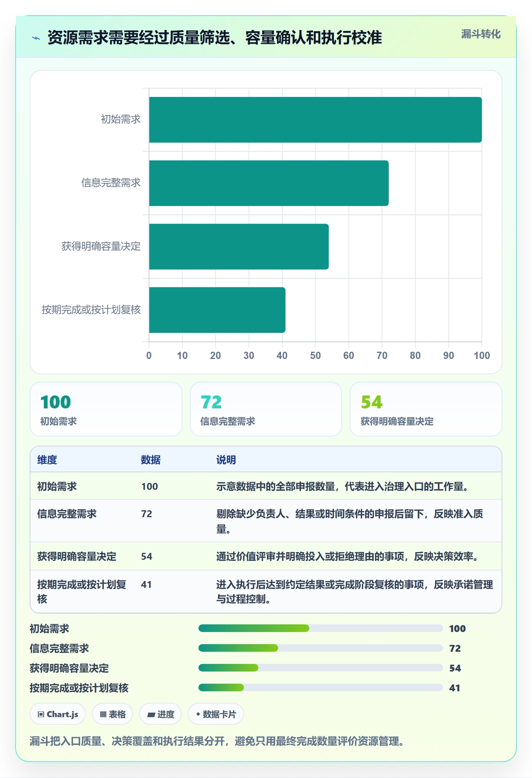Select the 初始需求 table row name cell
The width and height of the screenshot is (532, 778).
tap(57, 486)
